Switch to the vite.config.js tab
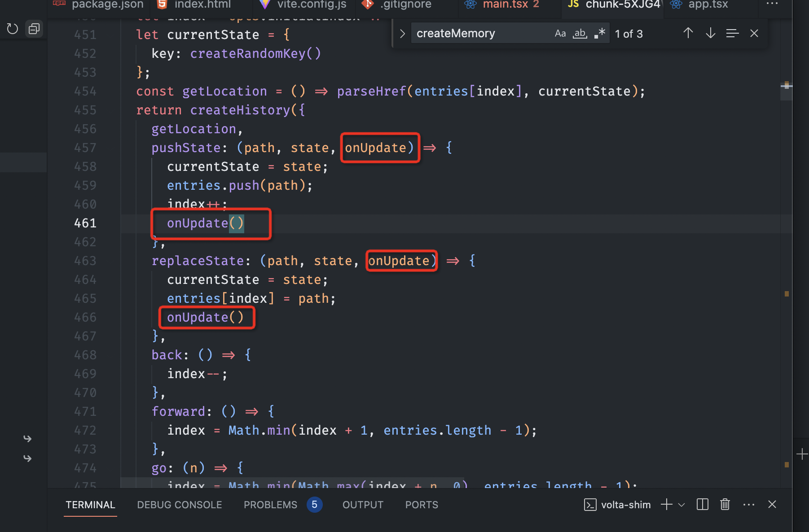 tap(303, 5)
